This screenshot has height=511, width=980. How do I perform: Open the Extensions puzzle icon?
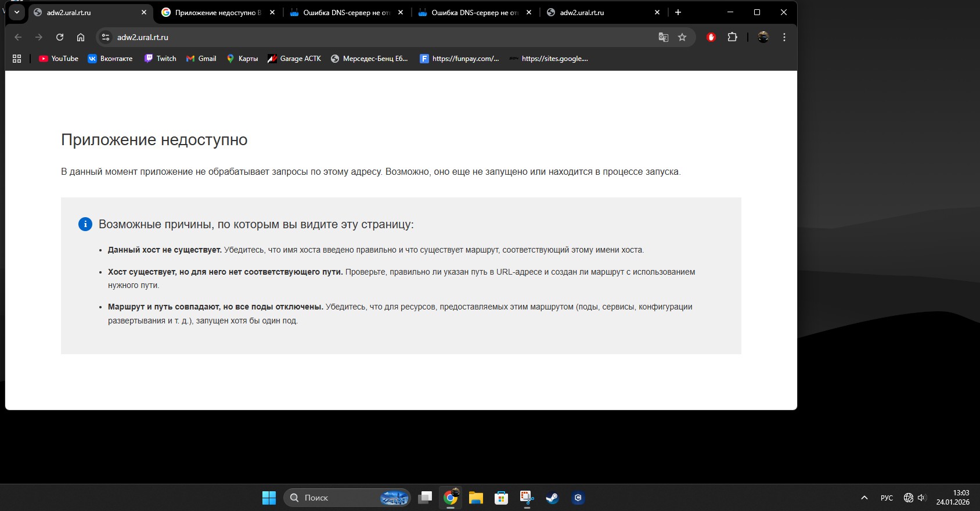click(x=732, y=37)
